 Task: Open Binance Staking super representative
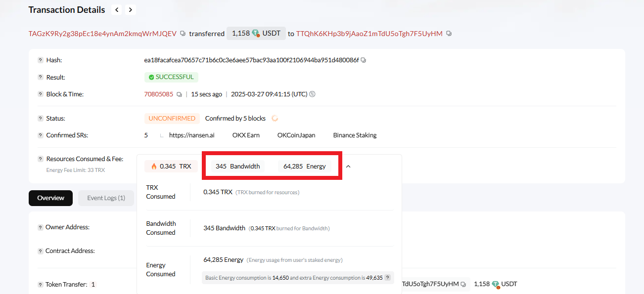click(x=355, y=135)
